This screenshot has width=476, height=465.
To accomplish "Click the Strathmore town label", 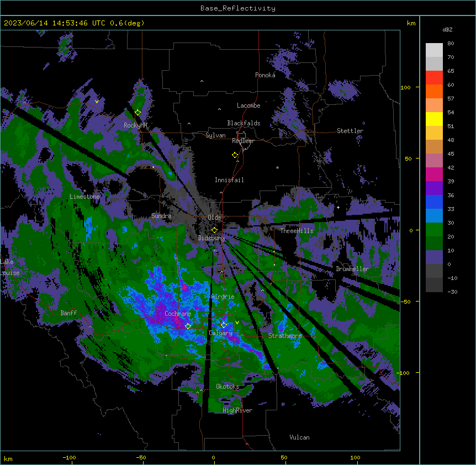I will coord(285,335).
